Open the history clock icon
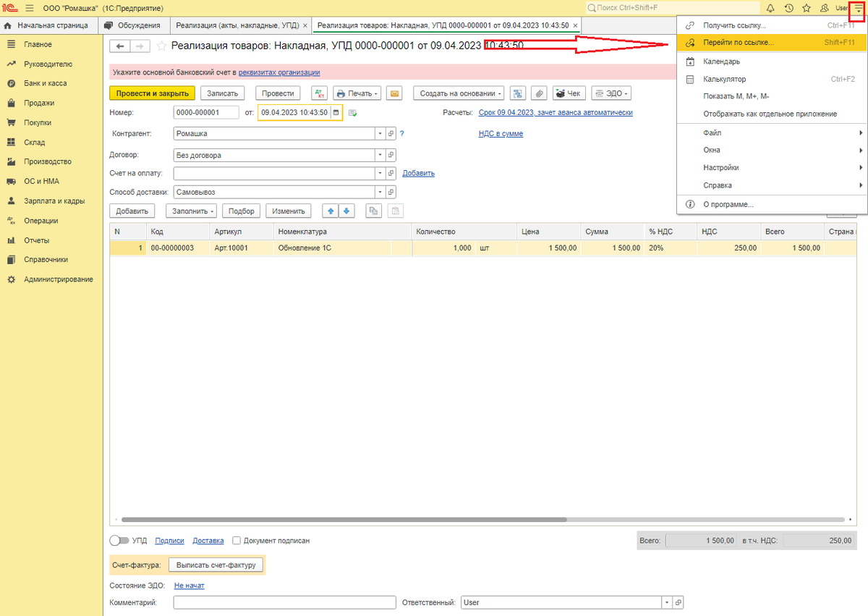The height and width of the screenshot is (616, 868). pyautogui.click(x=788, y=8)
